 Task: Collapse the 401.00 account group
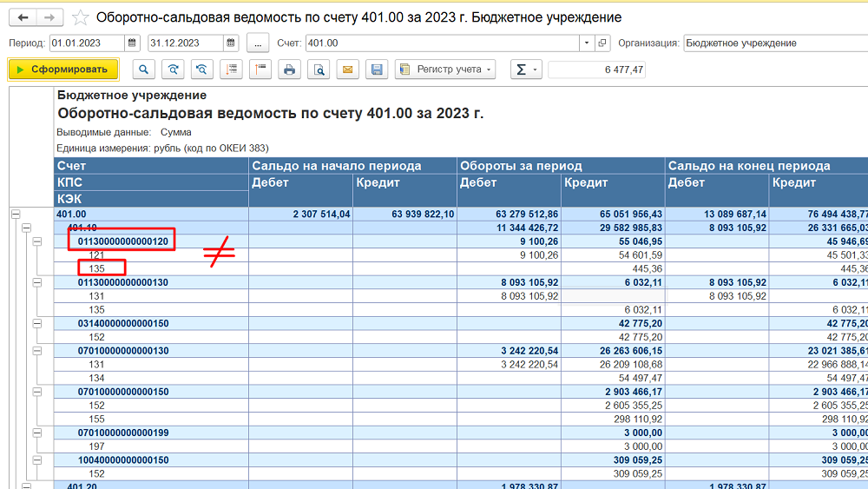point(16,214)
